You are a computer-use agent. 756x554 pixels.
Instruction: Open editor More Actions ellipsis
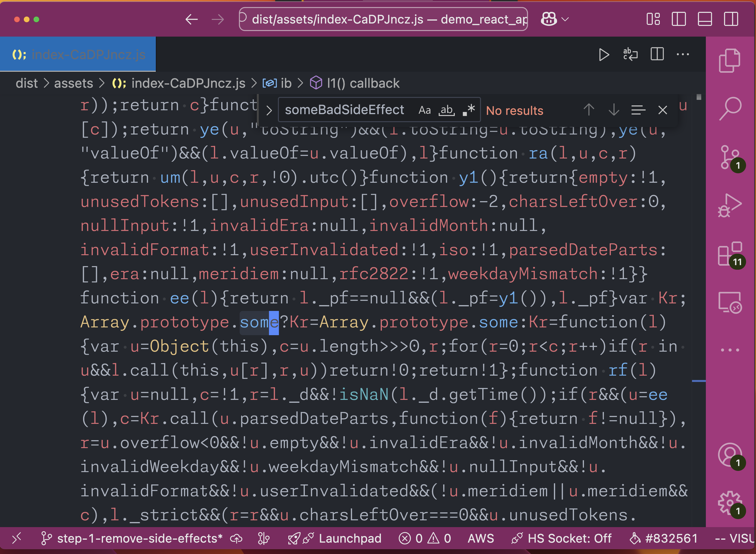coord(683,54)
